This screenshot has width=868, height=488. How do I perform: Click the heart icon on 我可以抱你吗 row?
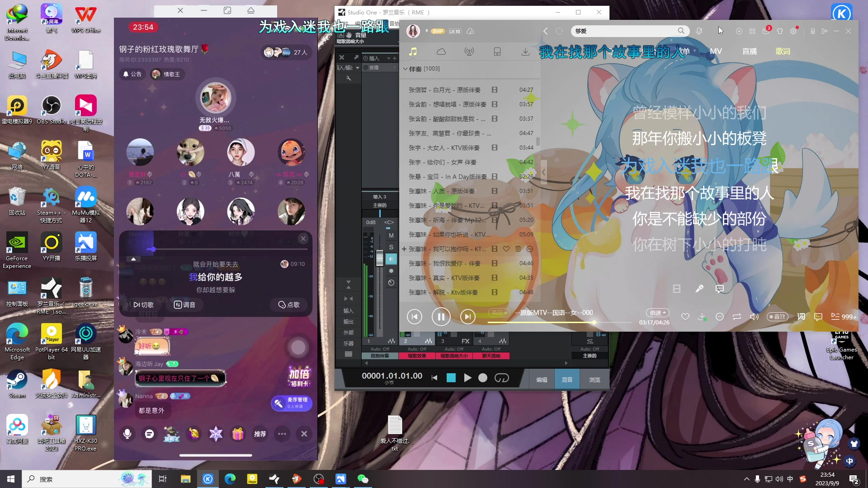506,249
